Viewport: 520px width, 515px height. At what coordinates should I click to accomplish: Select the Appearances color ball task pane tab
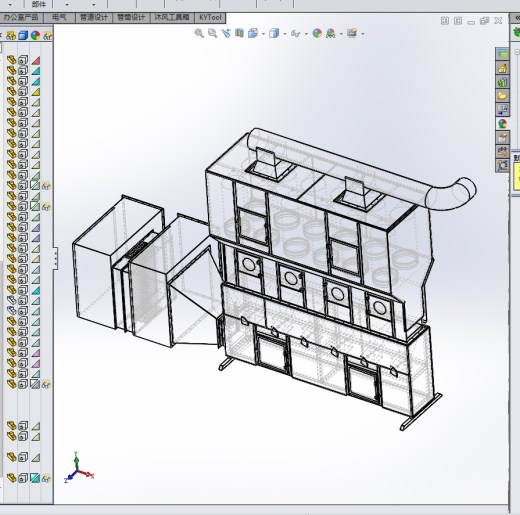(x=502, y=124)
